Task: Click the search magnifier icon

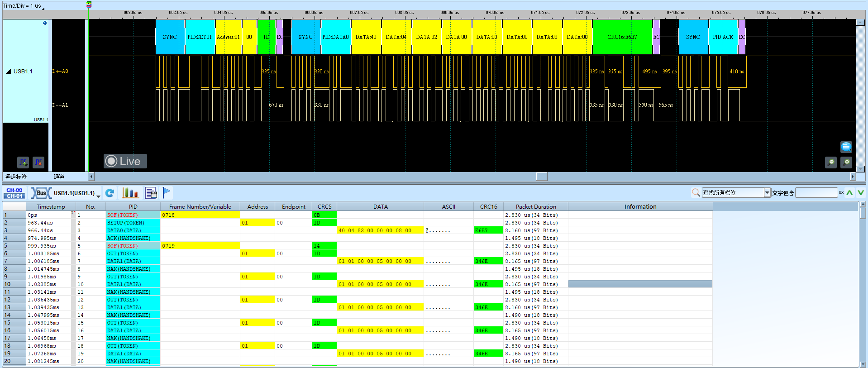Action: coord(696,193)
